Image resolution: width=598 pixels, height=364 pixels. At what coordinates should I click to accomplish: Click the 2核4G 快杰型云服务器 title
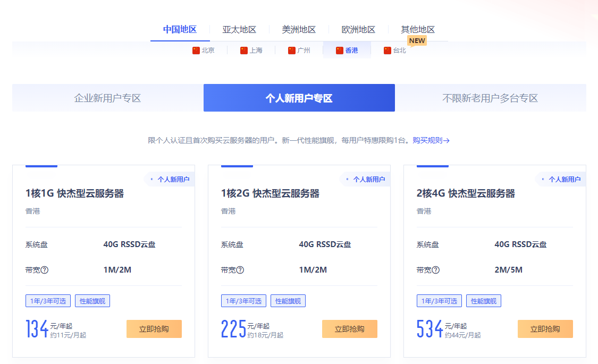(x=466, y=193)
